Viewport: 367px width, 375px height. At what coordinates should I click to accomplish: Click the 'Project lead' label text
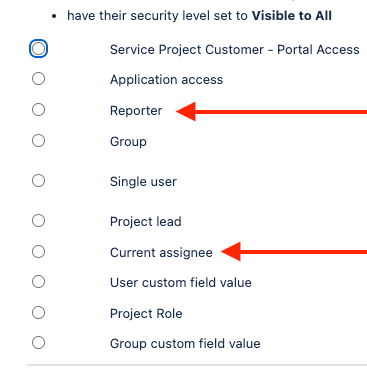point(146,222)
